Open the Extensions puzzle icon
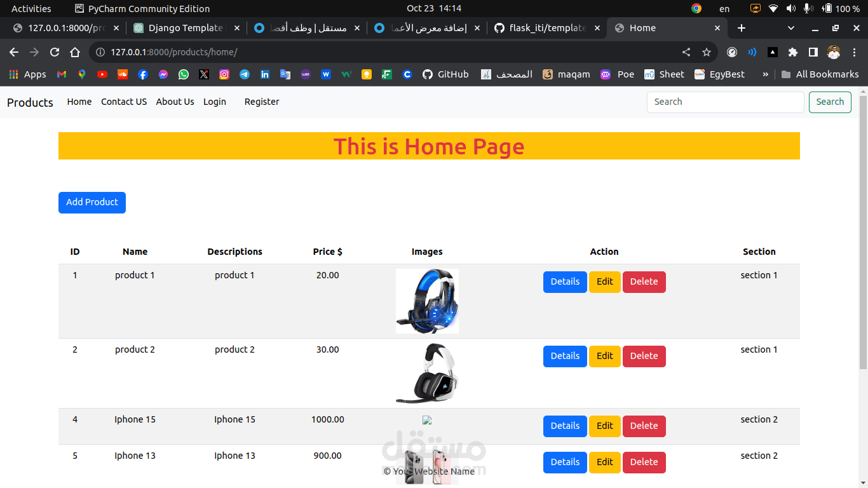Image resolution: width=868 pixels, height=488 pixels. coord(794,52)
